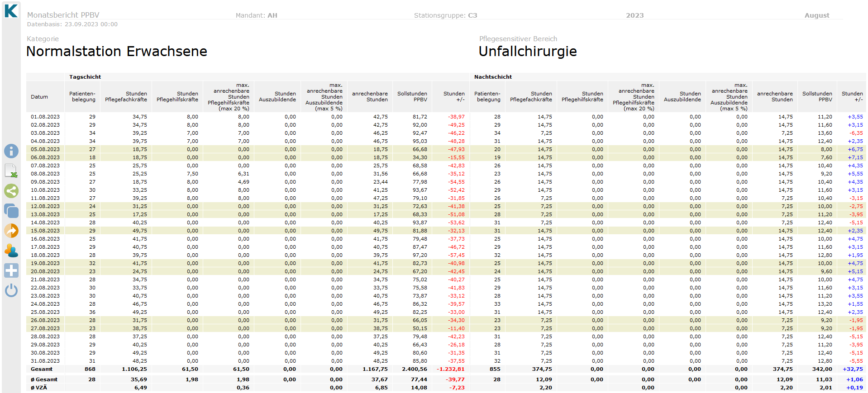Image resolution: width=868 pixels, height=393 pixels.
Task: Click the orange forward arrow icon
Action: (x=11, y=231)
